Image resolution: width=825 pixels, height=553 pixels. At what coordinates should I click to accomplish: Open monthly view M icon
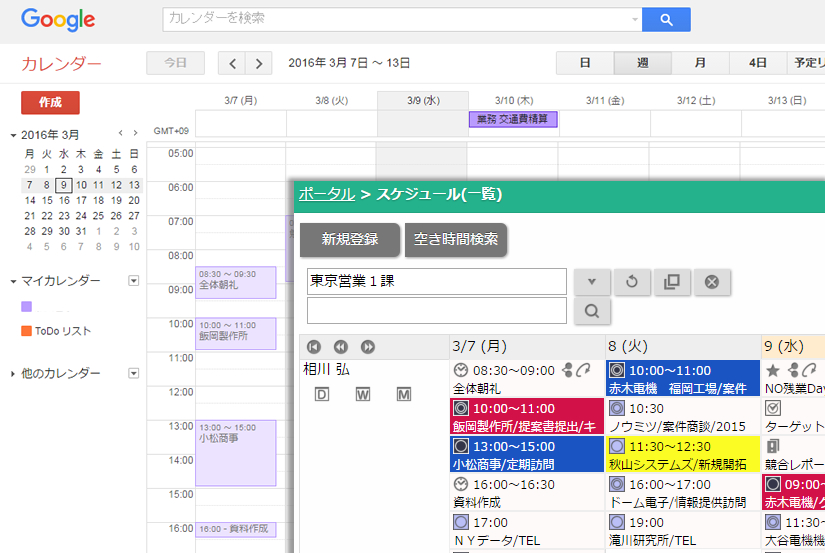pyautogui.click(x=404, y=394)
